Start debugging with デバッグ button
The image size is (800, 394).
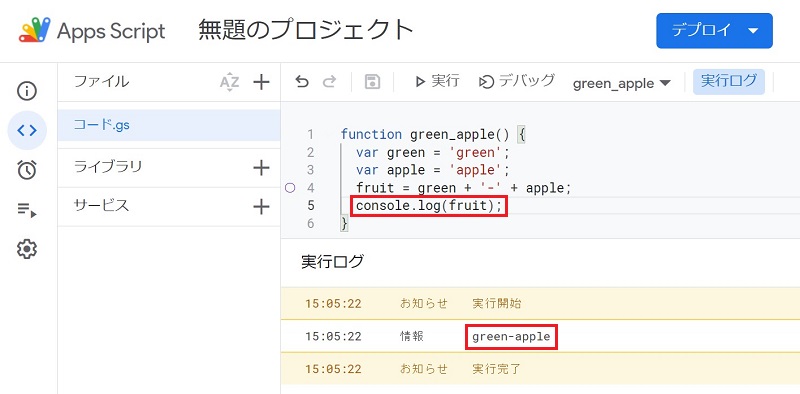(516, 81)
